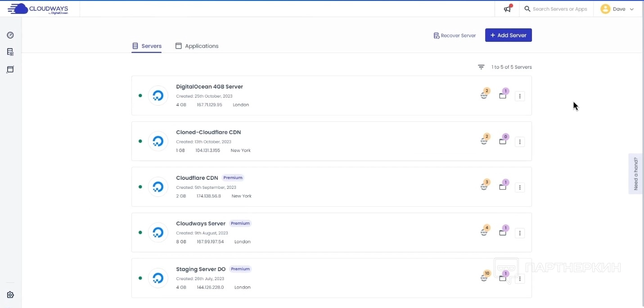Open three-dot menu for Cloudways Server

pos(520,233)
